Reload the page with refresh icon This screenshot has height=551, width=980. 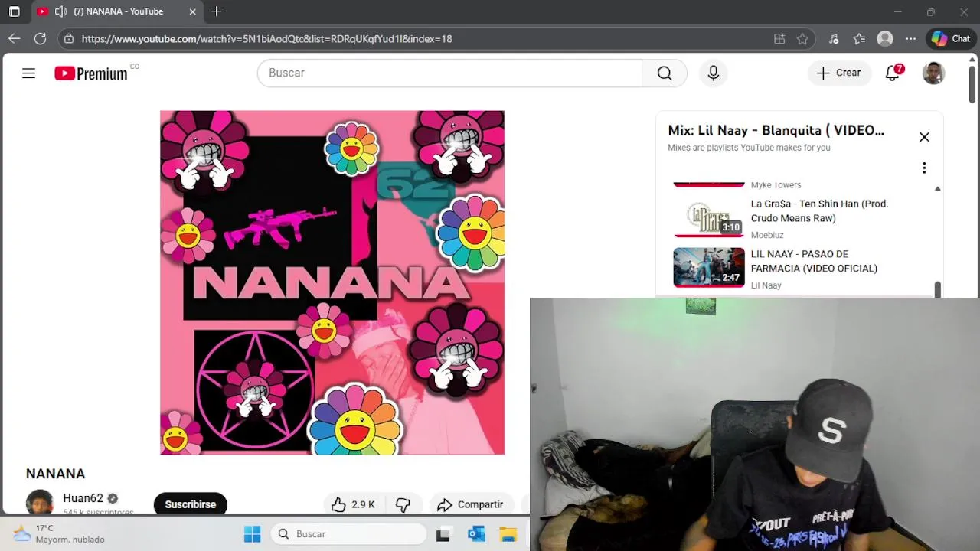(41, 38)
